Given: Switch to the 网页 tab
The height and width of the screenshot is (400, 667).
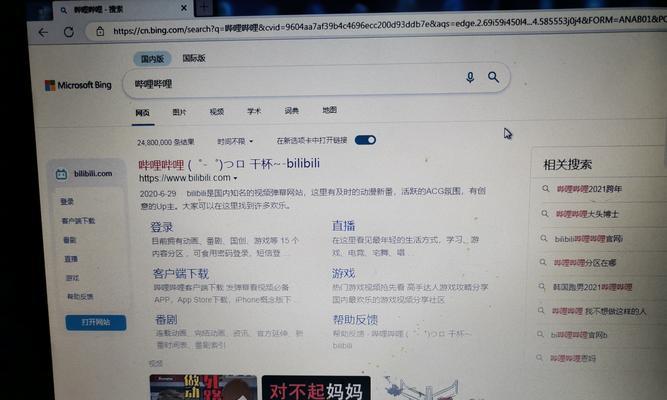Looking at the screenshot, I should click(x=143, y=113).
